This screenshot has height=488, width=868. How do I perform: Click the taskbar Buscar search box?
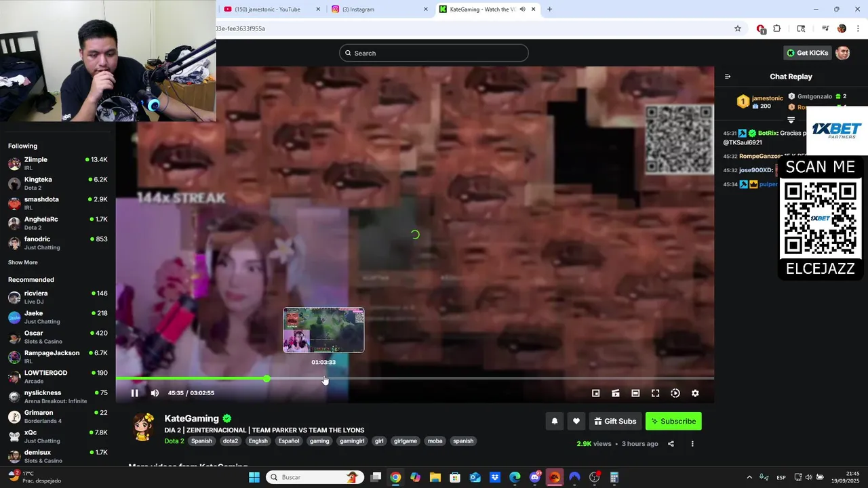click(x=314, y=477)
